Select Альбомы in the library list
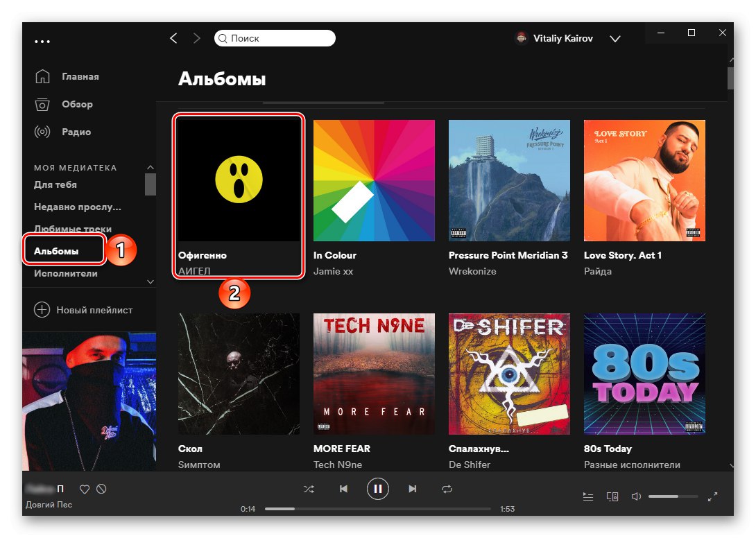This screenshot has width=756, height=538. pyautogui.click(x=56, y=251)
